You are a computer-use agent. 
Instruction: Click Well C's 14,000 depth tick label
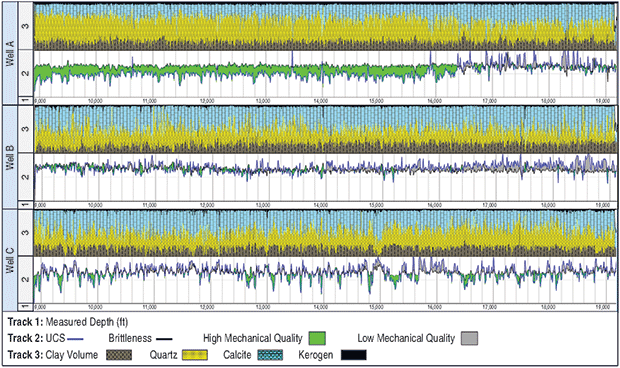(x=320, y=307)
